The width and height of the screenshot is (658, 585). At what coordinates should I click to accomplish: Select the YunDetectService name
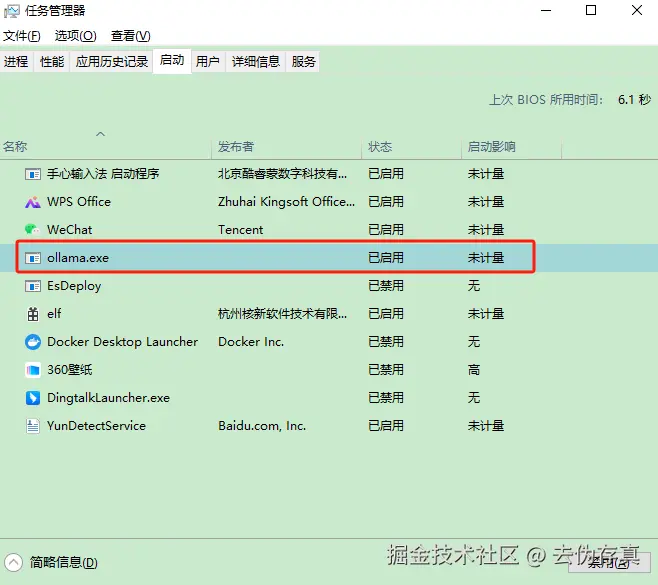click(x=96, y=426)
